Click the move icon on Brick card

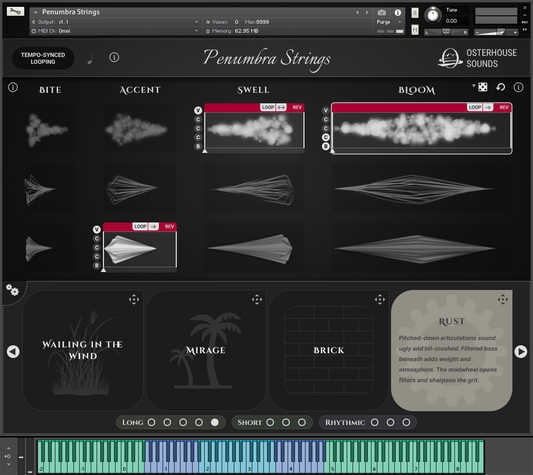(380, 300)
